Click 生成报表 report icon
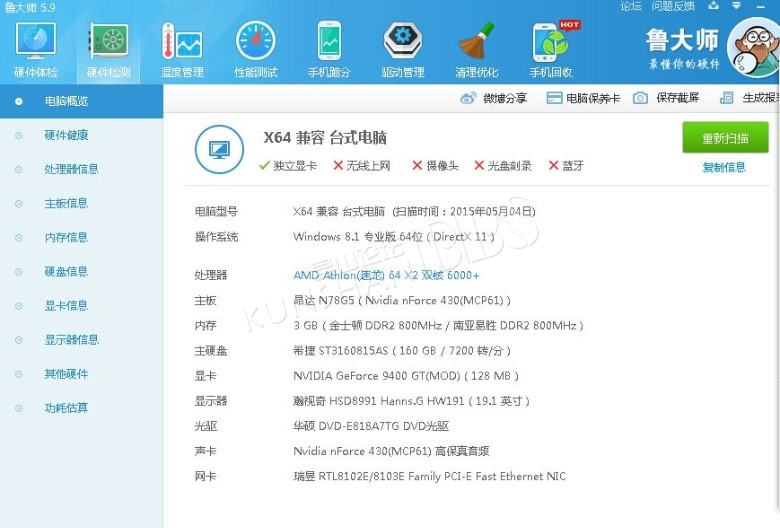Viewport: 780px width, 528px height. (x=726, y=98)
